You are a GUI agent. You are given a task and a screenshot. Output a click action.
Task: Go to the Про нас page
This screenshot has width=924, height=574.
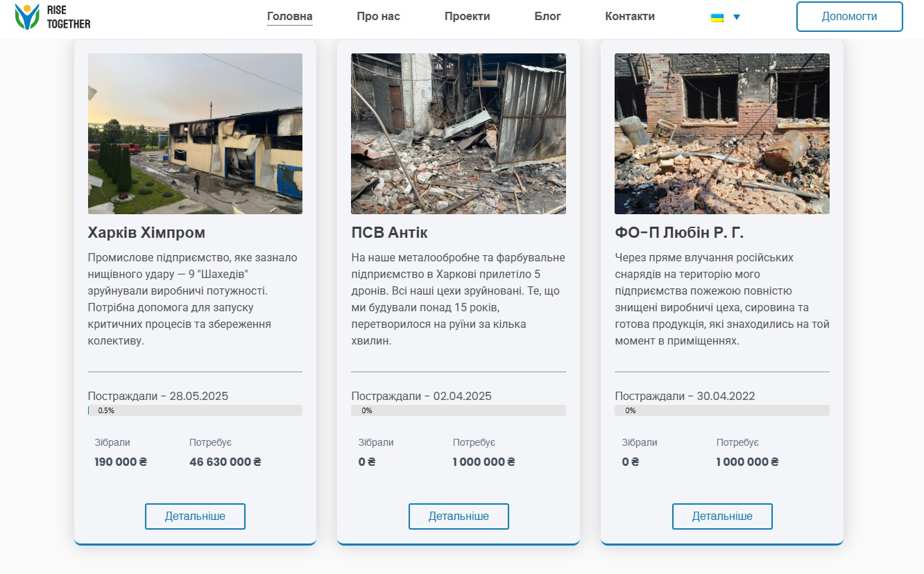tap(378, 17)
